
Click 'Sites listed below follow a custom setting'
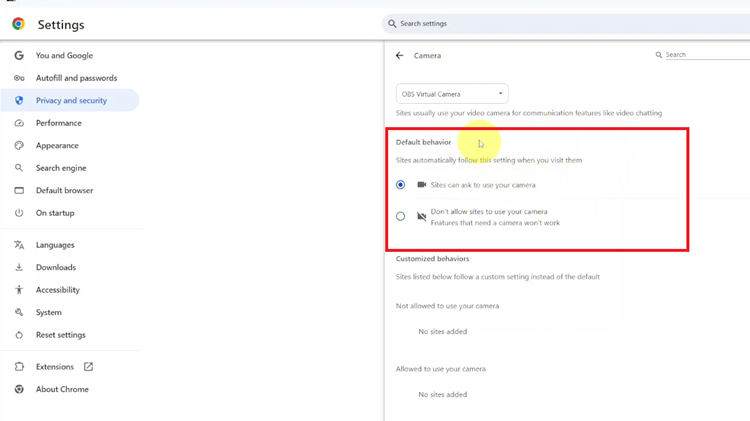[x=497, y=277]
